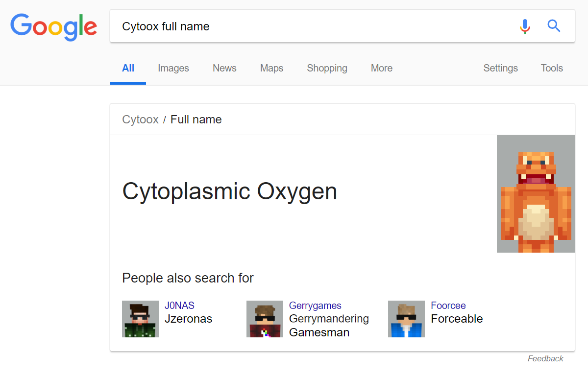The image size is (588, 377).
Task: Start voice search with microphone icon
Action: [525, 26]
